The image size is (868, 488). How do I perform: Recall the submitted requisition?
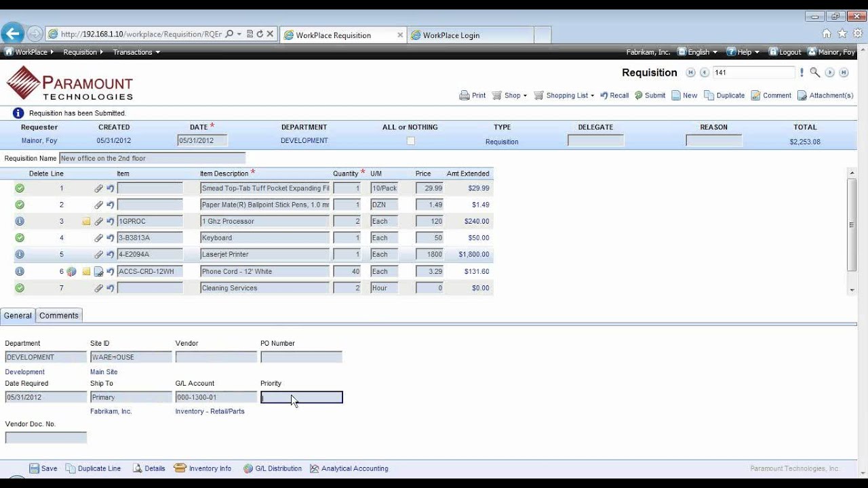(614, 96)
